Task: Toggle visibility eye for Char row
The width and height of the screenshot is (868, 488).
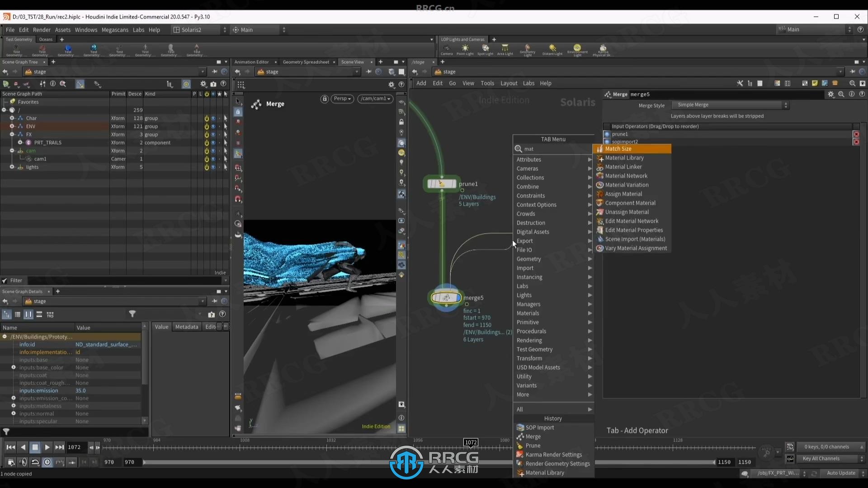Action: 213,118
